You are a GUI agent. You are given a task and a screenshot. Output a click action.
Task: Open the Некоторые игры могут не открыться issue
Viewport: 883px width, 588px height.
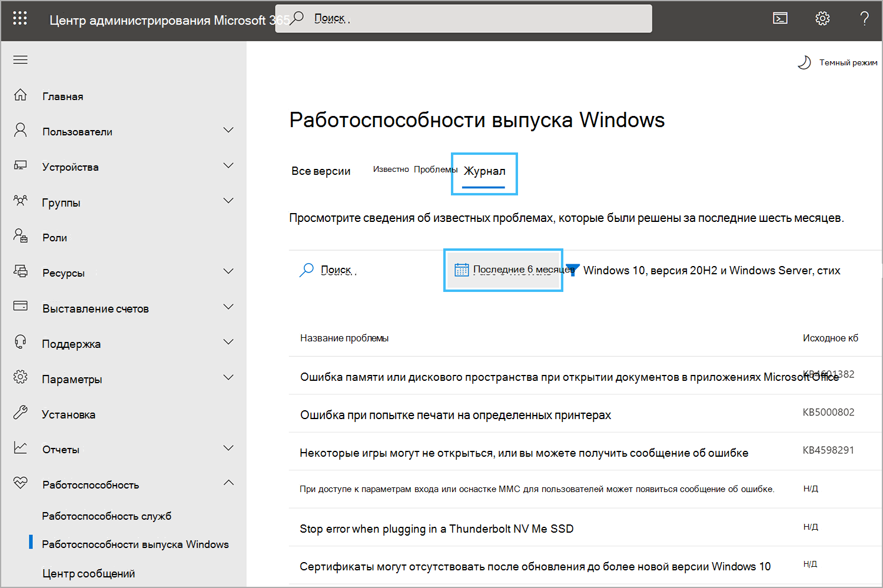tap(524, 453)
